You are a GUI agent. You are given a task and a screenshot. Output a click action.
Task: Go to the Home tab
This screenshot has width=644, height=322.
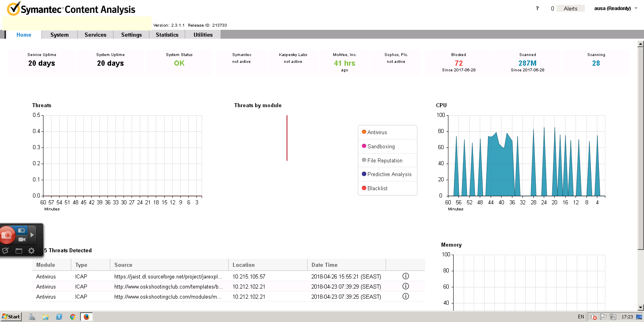point(24,35)
